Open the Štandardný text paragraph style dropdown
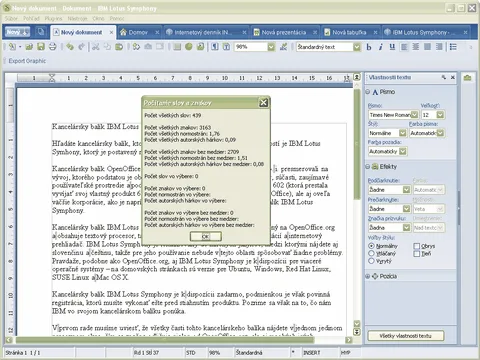 [357, 47]
